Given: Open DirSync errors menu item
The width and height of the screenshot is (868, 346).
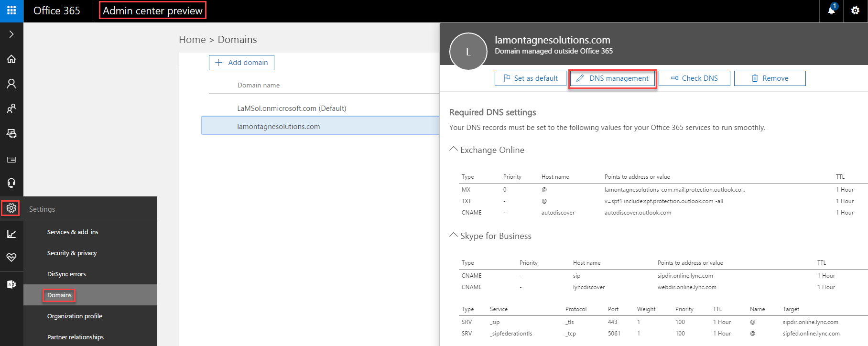Looking at the screenshot, I should click(66, 274).
